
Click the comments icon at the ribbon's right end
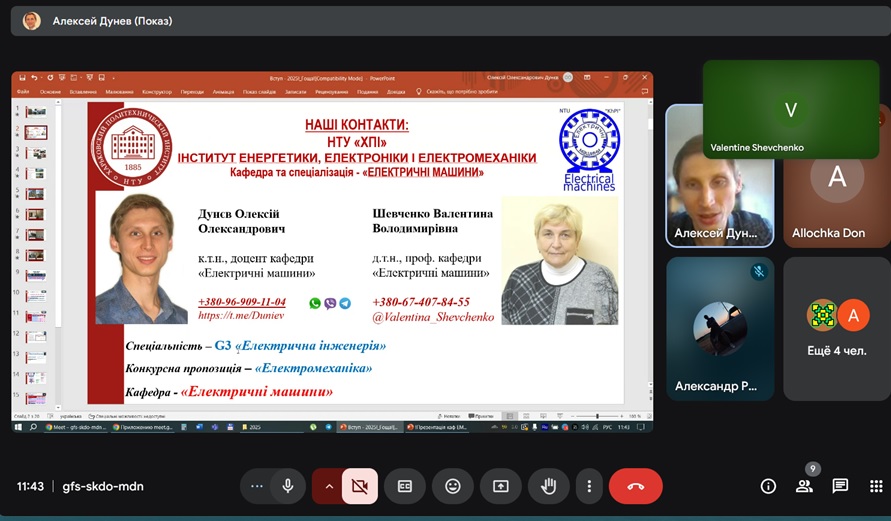[644, 91]
